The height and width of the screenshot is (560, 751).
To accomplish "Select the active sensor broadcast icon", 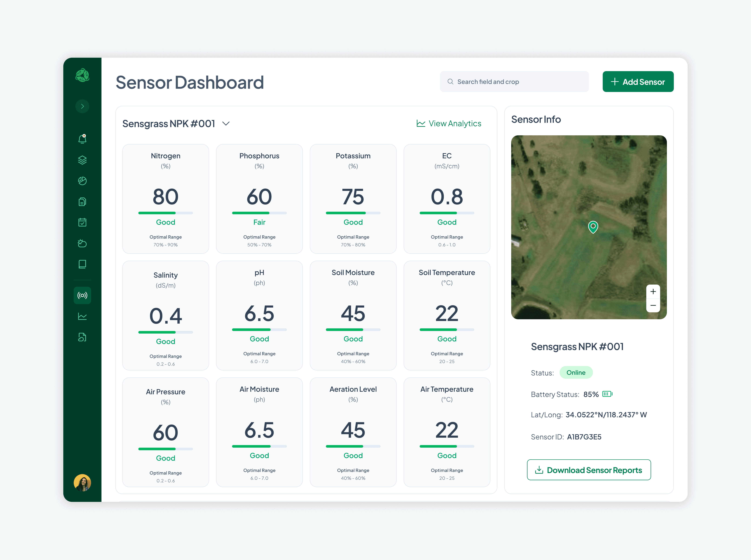I will (x=82, y=295).
